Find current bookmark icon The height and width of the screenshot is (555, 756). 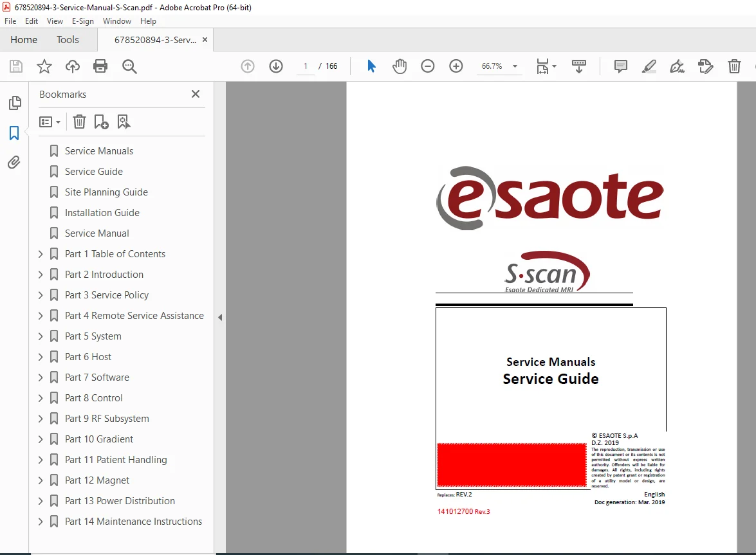tap(124, 122)
